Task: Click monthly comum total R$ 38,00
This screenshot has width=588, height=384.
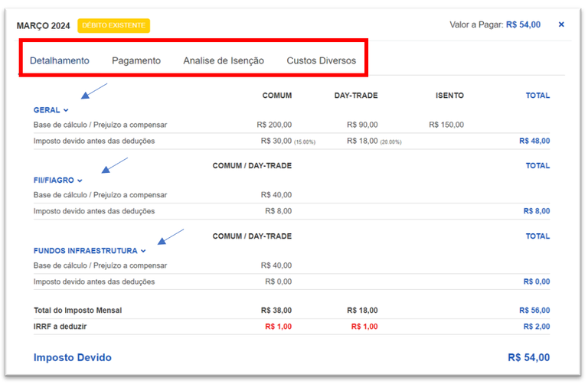Action: 276,311
